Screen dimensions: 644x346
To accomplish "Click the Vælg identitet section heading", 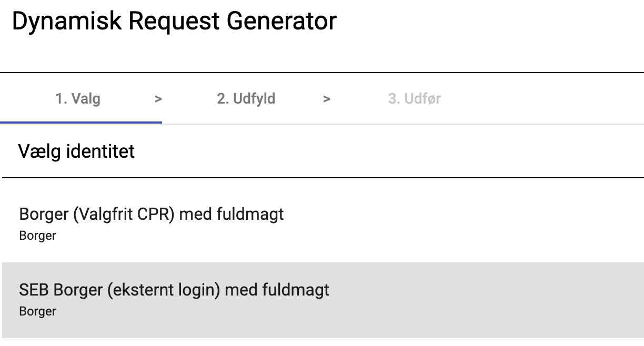I will [x=76, y=151].
